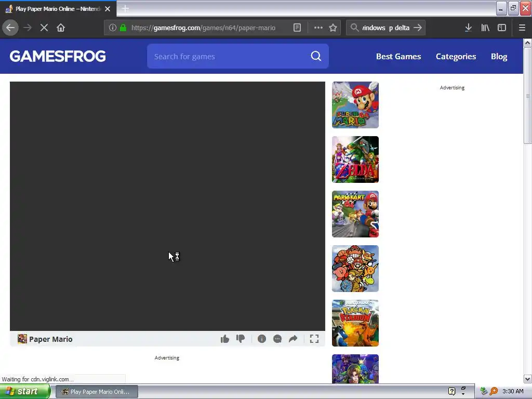532x399 pixels.
Task: Open a new tab with the plus button
Action: (125, 8)
